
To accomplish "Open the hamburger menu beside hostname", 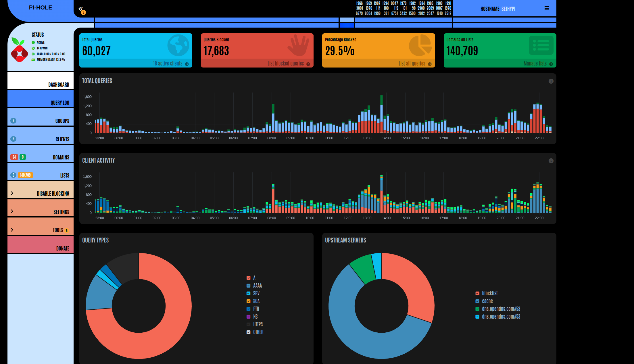I will click(x=547, y=8).
